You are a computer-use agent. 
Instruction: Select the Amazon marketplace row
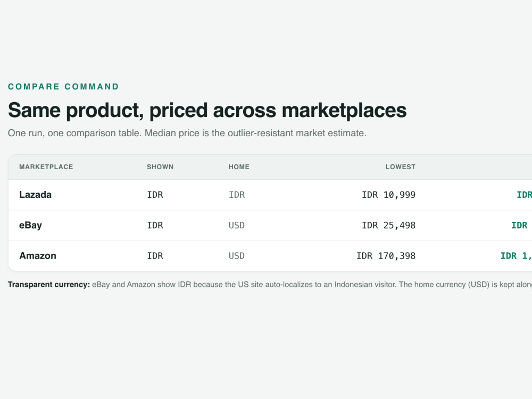coord(270,256)
